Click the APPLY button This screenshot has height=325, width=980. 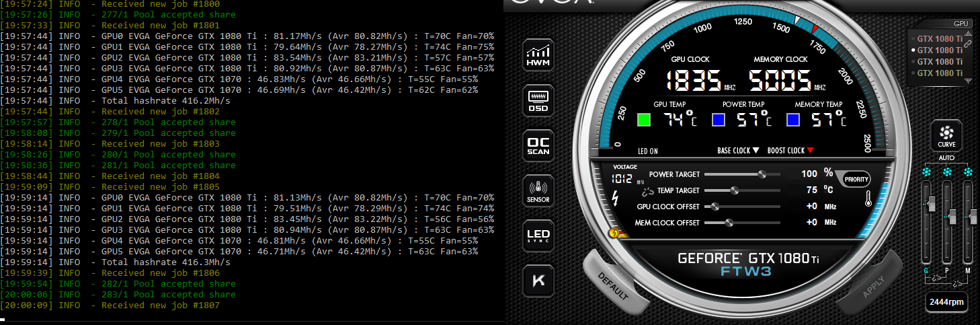coord(872,287)
